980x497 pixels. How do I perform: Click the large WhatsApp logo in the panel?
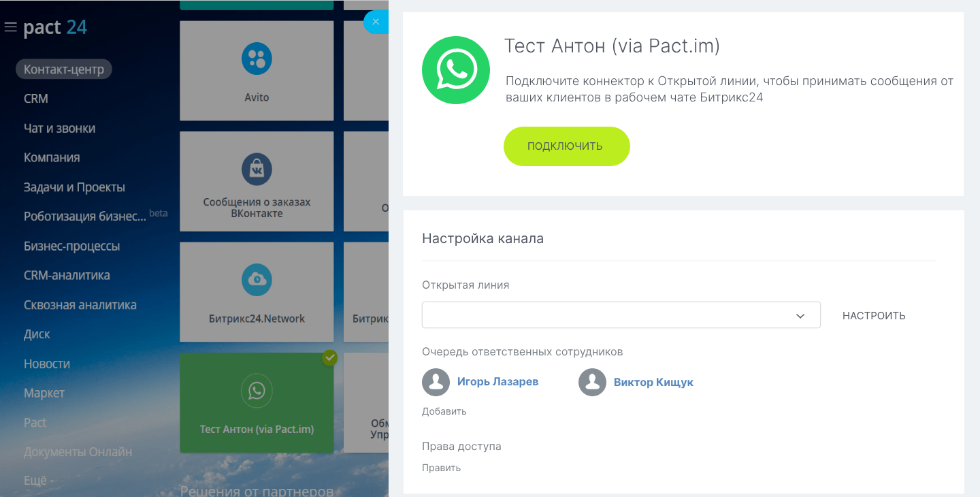click(x=456, y=70)
